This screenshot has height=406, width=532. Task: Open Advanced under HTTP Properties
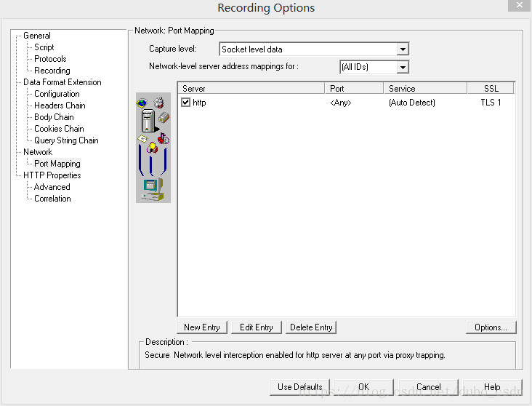point(52,187)
